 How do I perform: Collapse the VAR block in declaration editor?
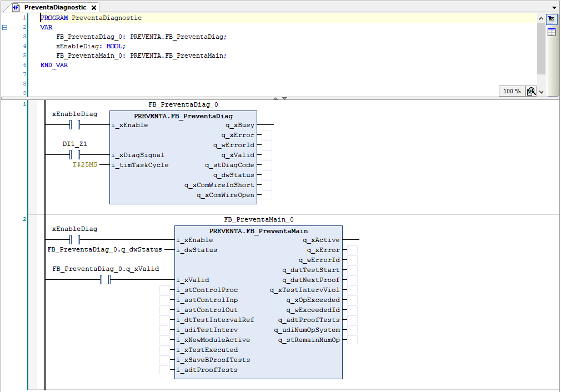coord(4,27)
